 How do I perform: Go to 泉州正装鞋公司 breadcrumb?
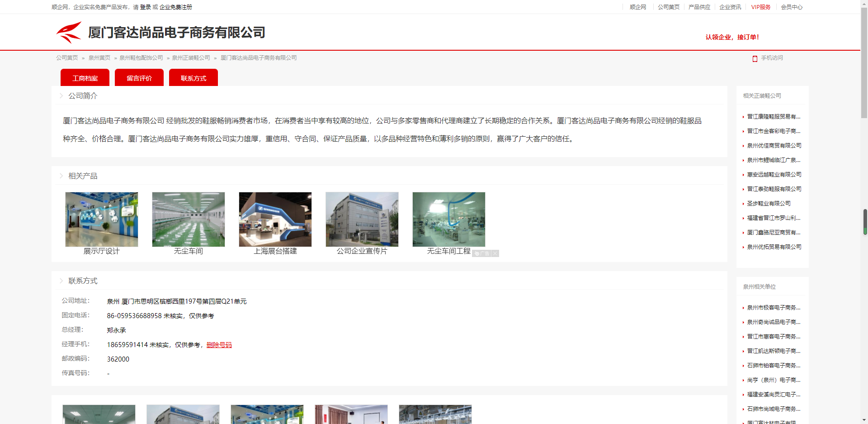coord(191,58)
